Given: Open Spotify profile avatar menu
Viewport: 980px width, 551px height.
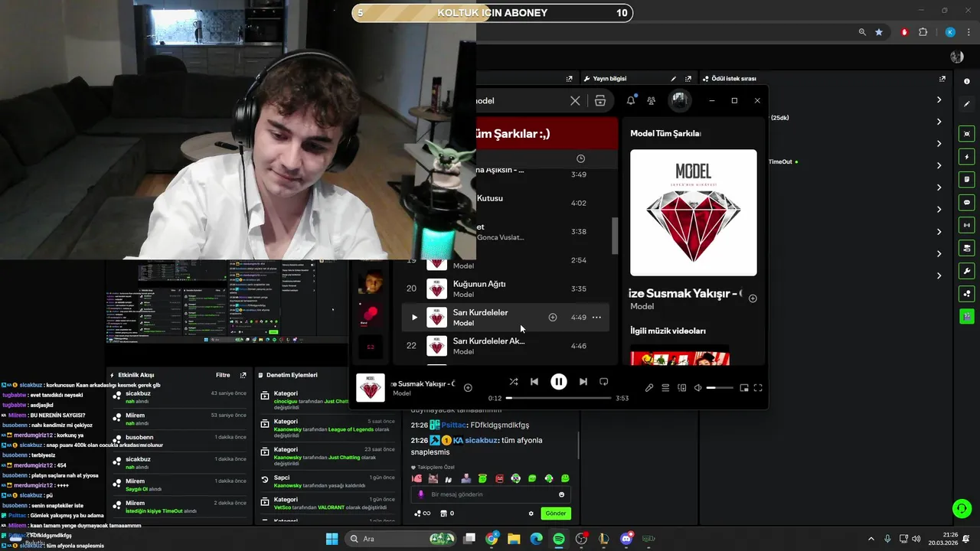Looking at the screenshot, I should click(x=679, y=100).
